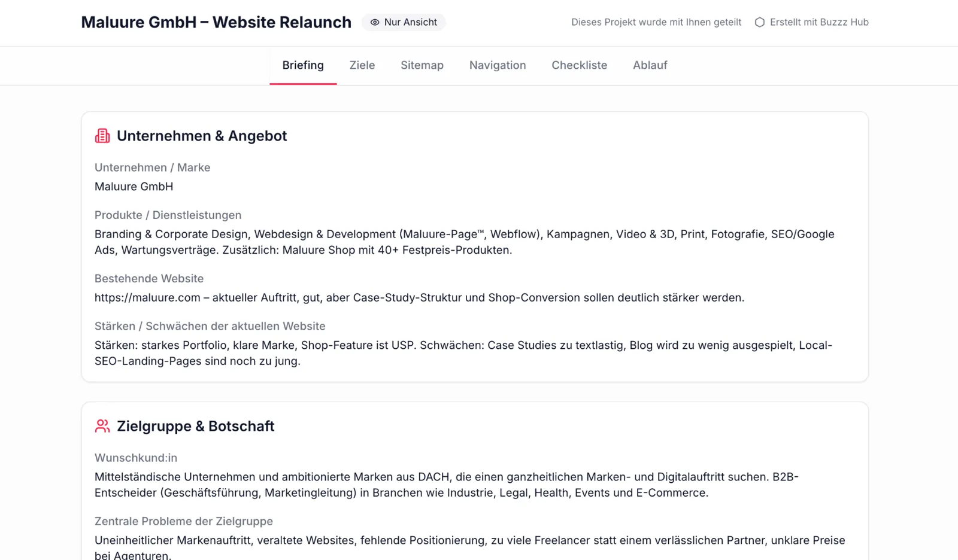Click the https://maluure.com URL text
The height and width of the screenshot is (560, 958).
pos(147,297)
